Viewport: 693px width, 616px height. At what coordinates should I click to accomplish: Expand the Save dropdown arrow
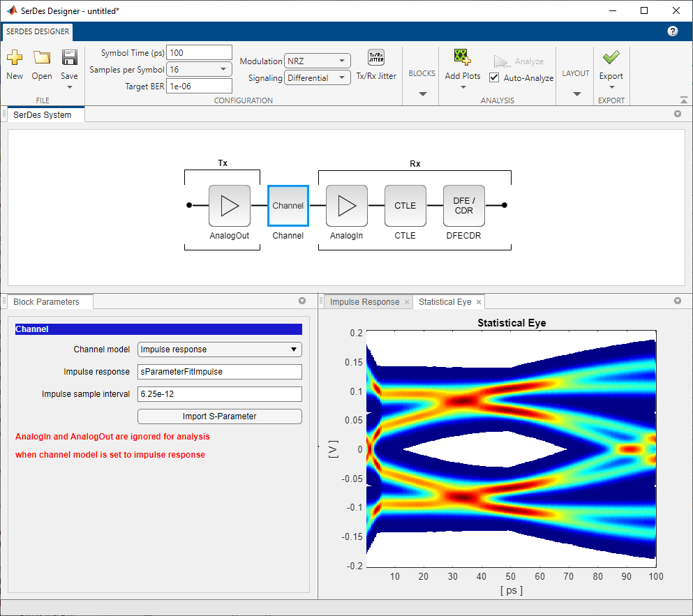69,87
